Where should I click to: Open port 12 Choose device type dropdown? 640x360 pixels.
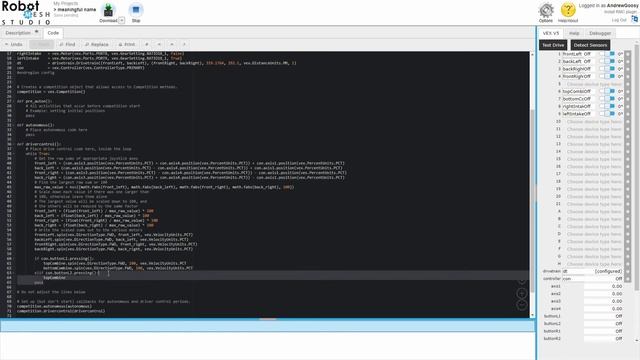click(594, 136)
